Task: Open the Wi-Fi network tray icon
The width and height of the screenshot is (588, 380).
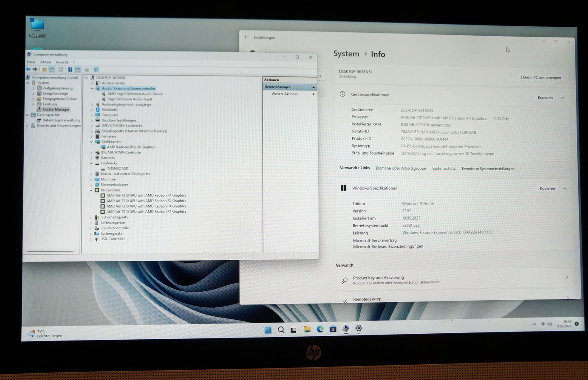Action: [x=543, y=324]
